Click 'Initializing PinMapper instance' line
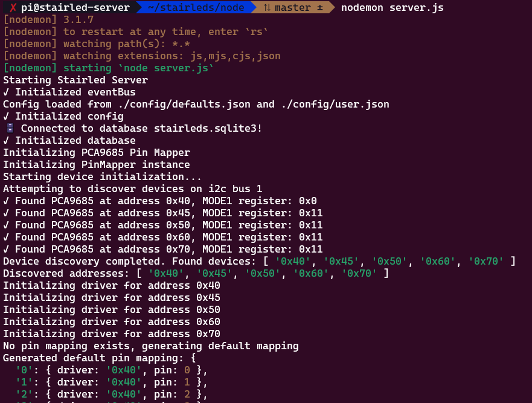Image resolution: width=532 pixels, height=403 pixels. pos(97,165)
